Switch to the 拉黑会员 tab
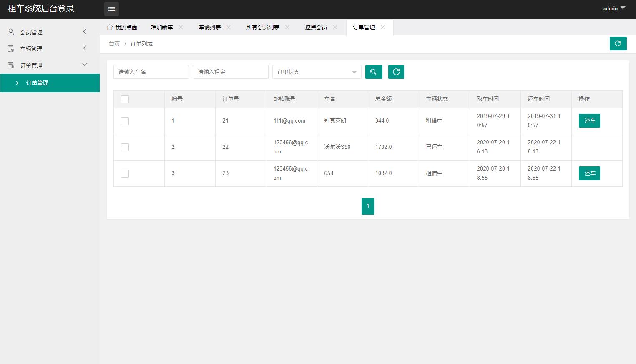The width and height of the screenshot is (636, 364). click(315, 27)
